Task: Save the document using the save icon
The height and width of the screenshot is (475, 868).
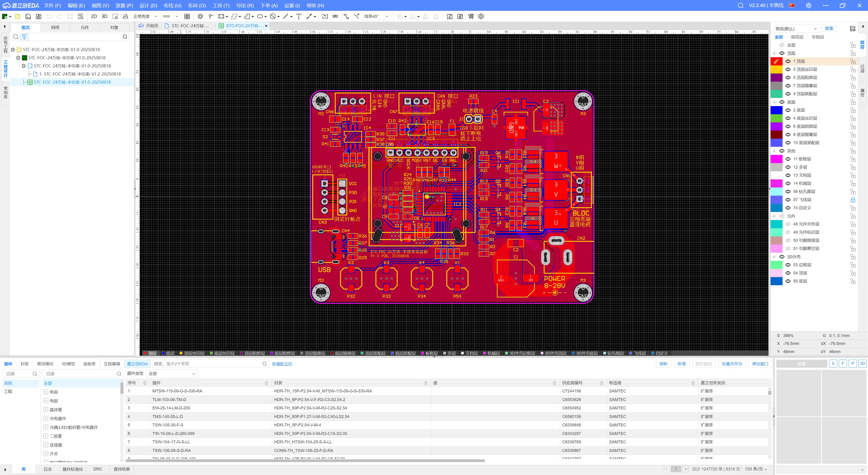Action: (28, 16)
